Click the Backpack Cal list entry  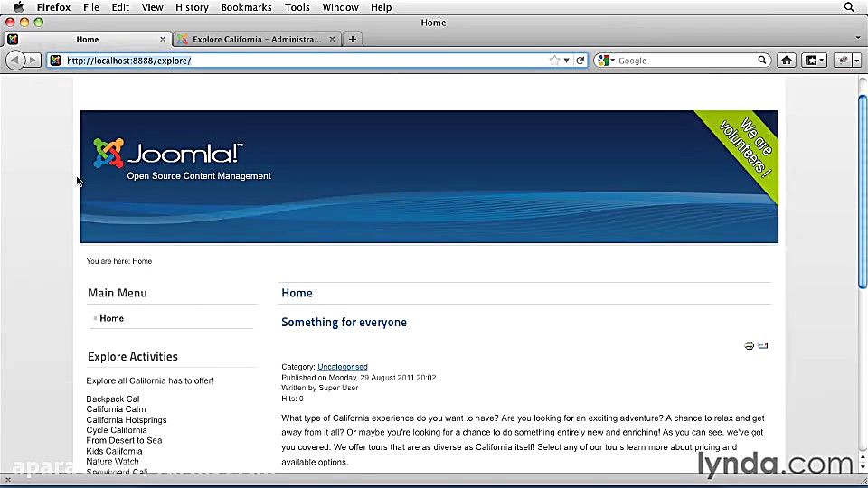click(113, 399)
